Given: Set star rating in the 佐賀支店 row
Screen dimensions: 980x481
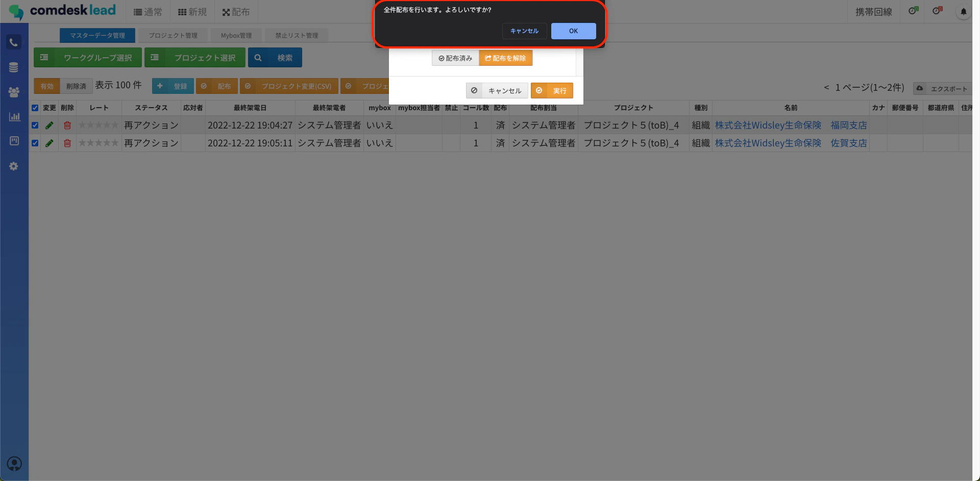Looking at the screenshot, I should click(x=99, y=143).
